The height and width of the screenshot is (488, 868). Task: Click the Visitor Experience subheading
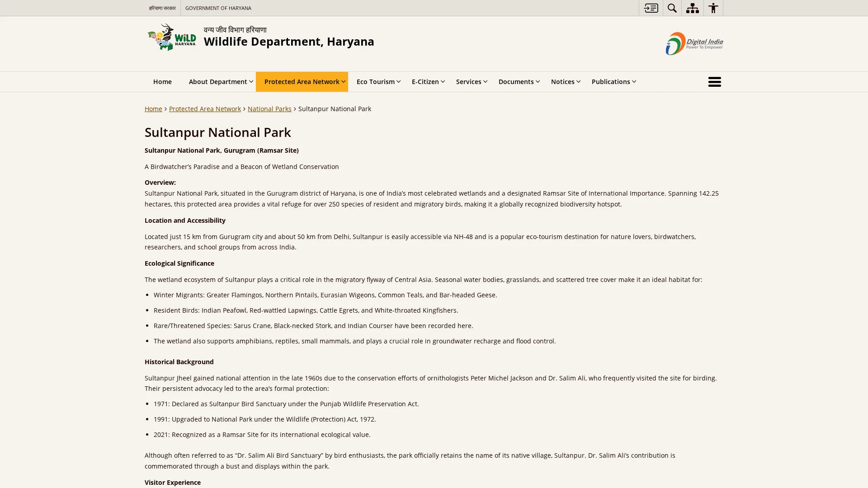click(173, 483)
